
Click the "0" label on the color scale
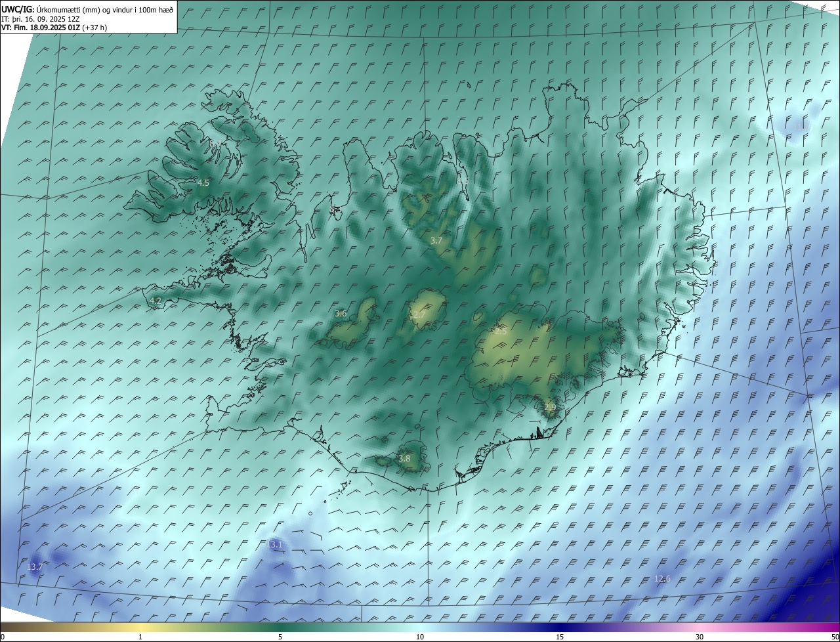click(3, 637)
